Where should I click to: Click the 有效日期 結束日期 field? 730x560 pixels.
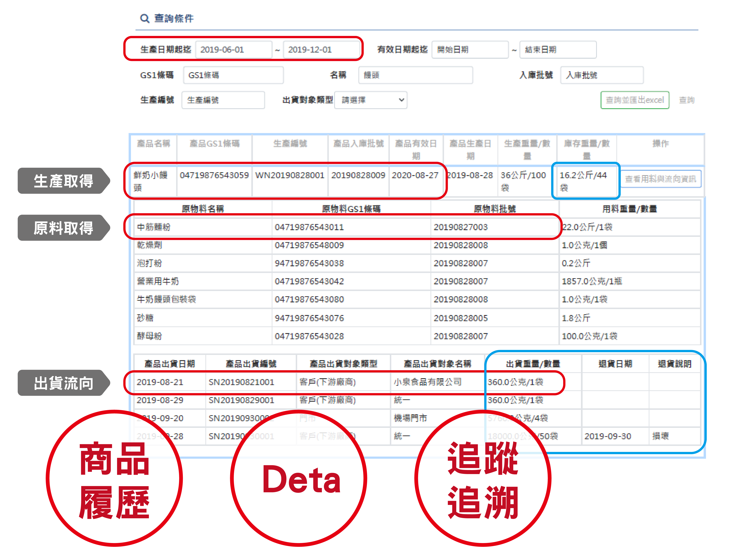pyautogui.click(x=558, y=50)
